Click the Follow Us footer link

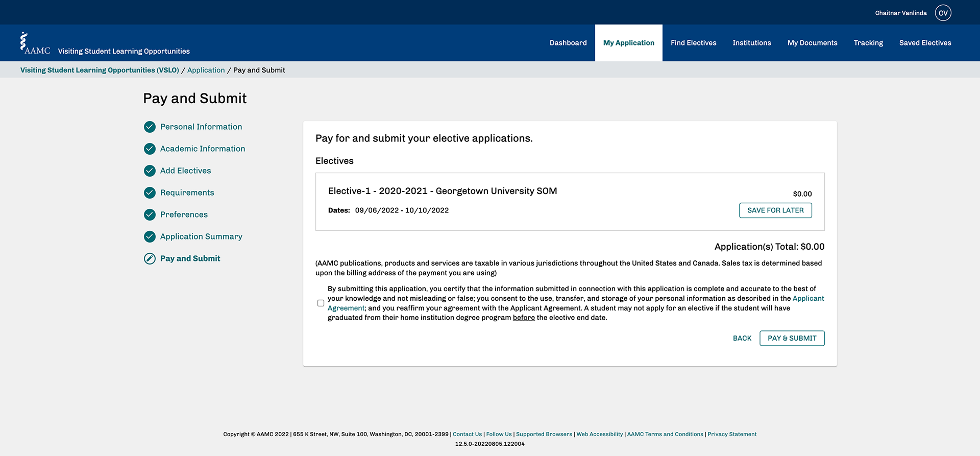[x=499, y=434]
